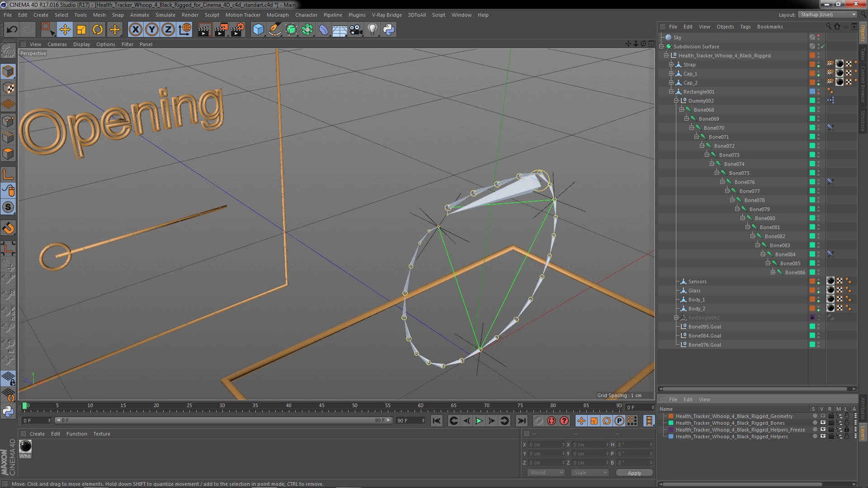Toggle visibility dots for Bone068
This screenshot has width=868, height=488.
(x=818, y=110)
